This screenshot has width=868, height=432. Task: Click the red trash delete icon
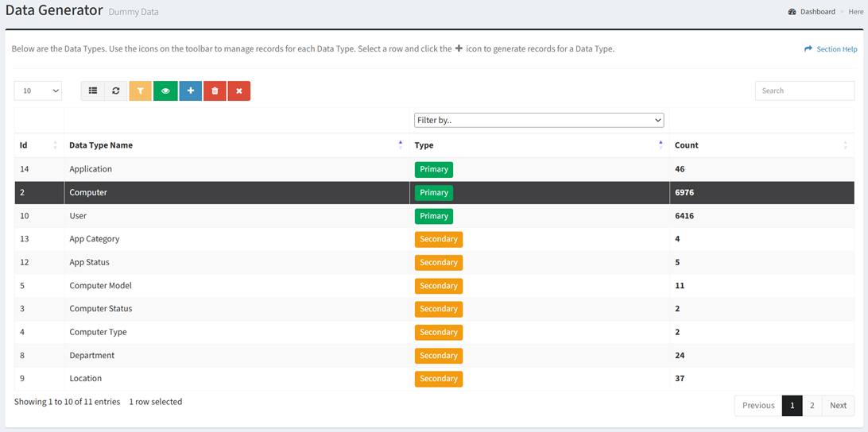pyautogui.click(x=215, y=91)
